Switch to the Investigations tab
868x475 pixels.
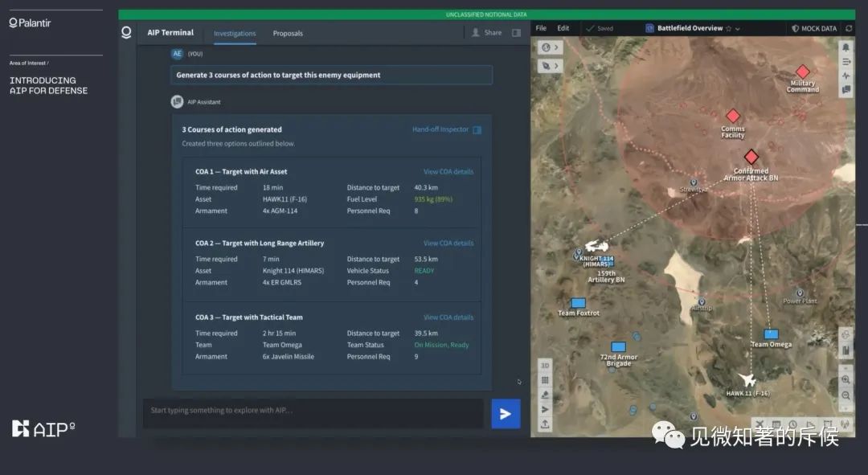(235, 33)
